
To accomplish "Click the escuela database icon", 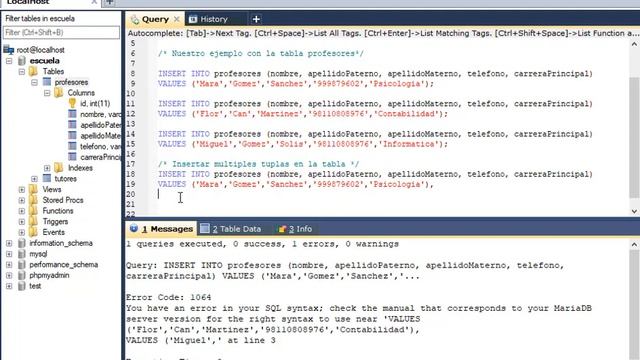I will 22,61.
